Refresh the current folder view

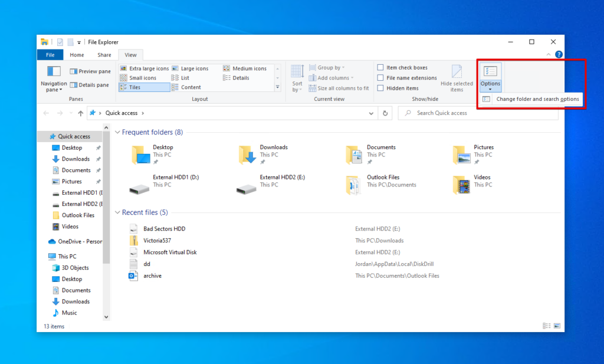385,113
